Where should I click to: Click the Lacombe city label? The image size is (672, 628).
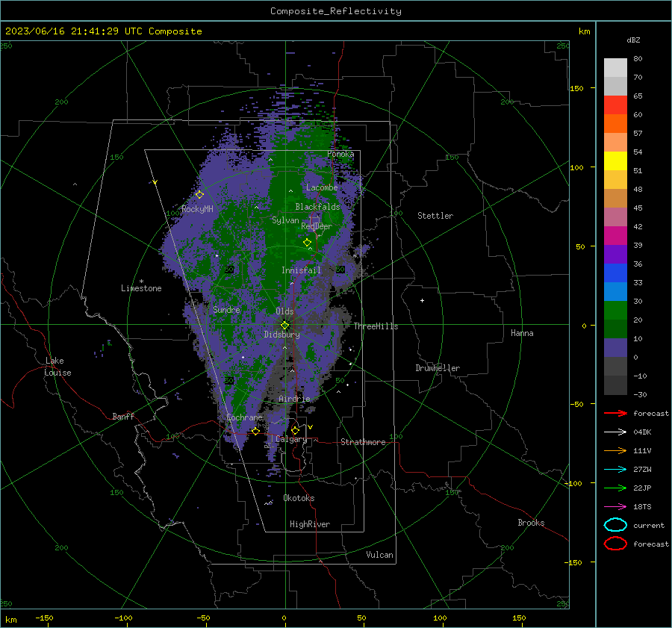[322, 187]
